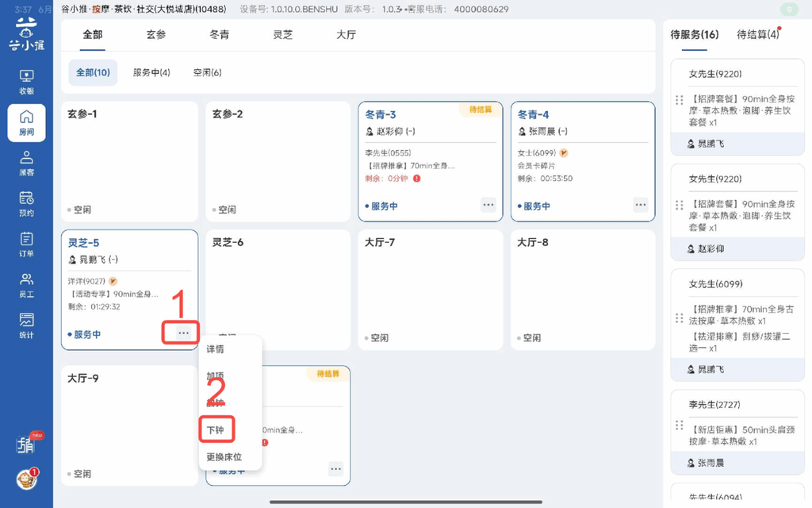Filter rooms by 服务中(4)
The width and height of the screenshot is (812, 508).
point(151,72)
